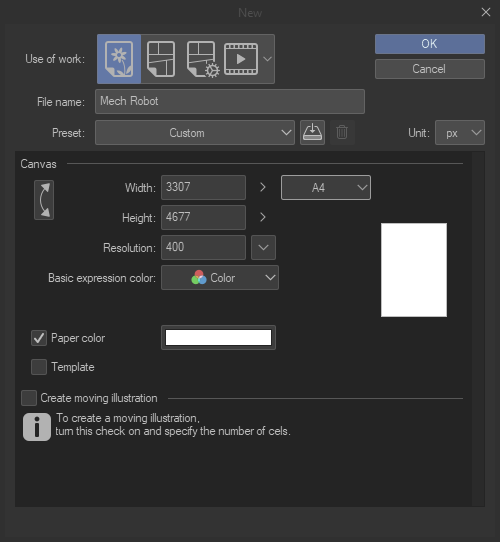500x542 pixels.
Task: Expand the A4 paper size dropdown
Action: (x=326, y=187)
